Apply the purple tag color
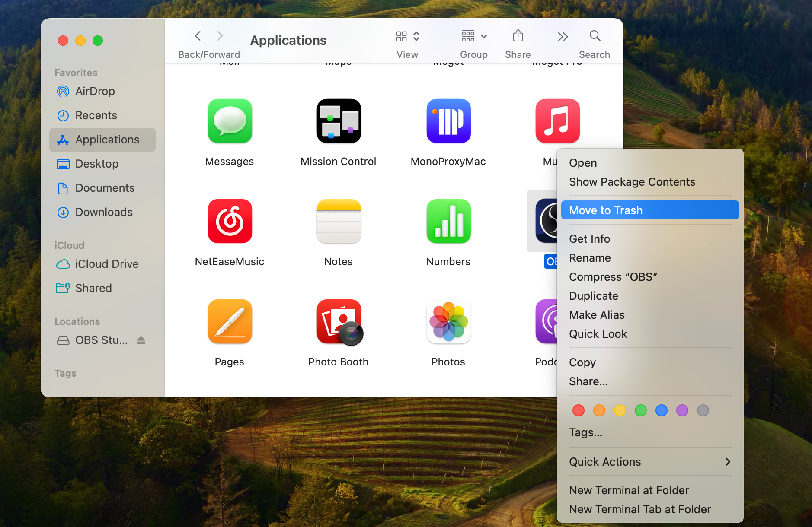This screenshot has width=812, height=527. 682,410
